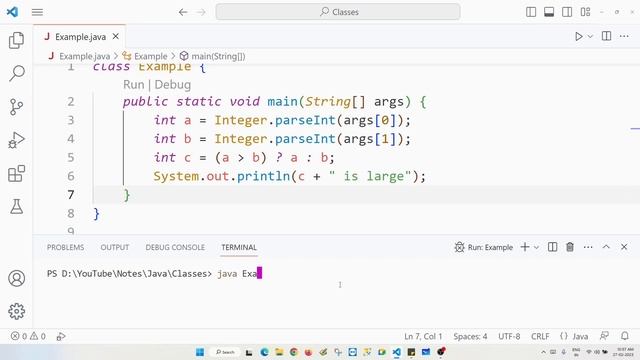This screenshot has width=640, height=360.
Task: Open the Source Control view
Action: click(x=16, y=107)
